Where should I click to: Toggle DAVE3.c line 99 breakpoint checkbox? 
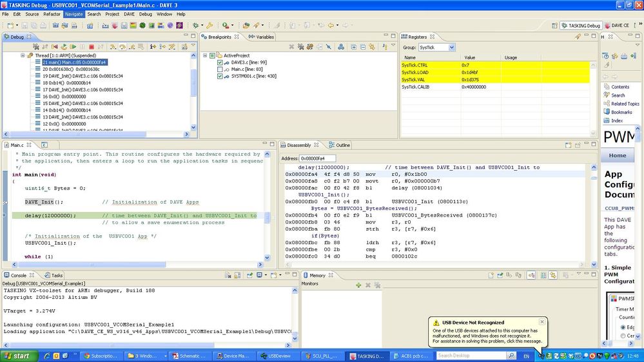[220, 62]
